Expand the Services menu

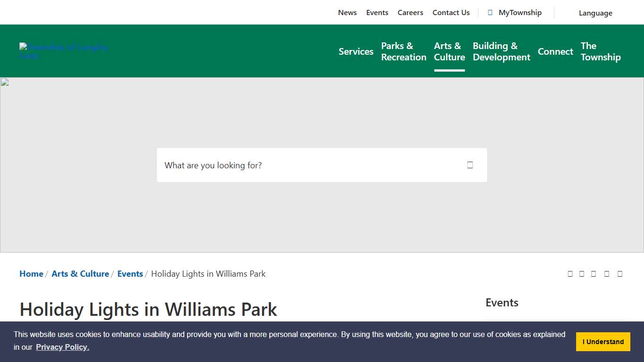355,51
